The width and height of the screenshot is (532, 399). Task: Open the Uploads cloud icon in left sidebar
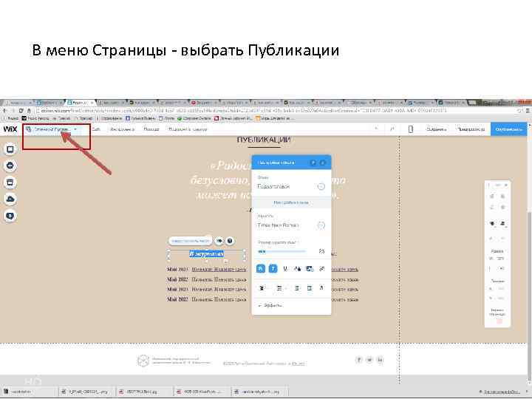coord(10,199)
